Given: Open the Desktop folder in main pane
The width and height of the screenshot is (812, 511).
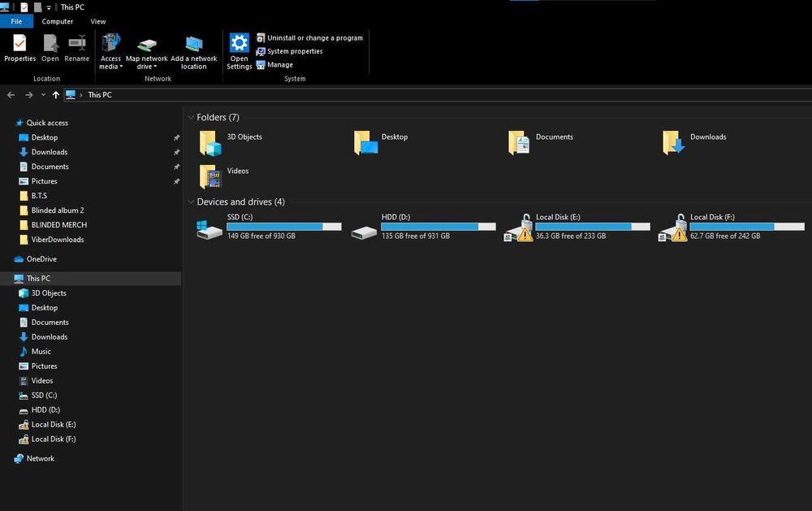Looking at the screenshot, I should [x=365, y=143].
